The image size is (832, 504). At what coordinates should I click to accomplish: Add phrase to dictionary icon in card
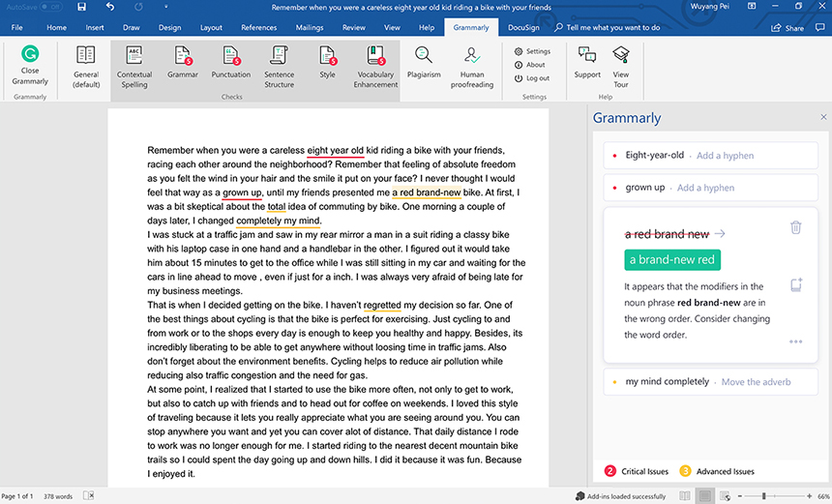(x=796, y=285)
